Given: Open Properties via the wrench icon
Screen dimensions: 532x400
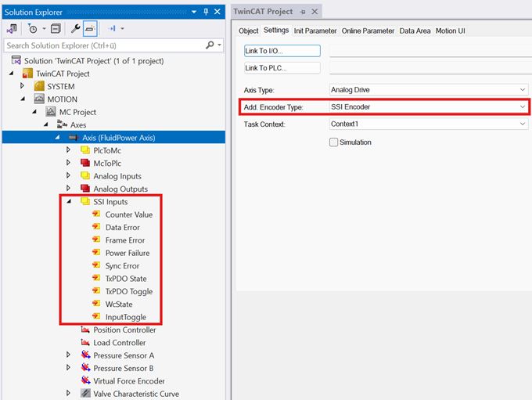Looking at the screenshot, I should pyautogui.click(x=75, y=29).
